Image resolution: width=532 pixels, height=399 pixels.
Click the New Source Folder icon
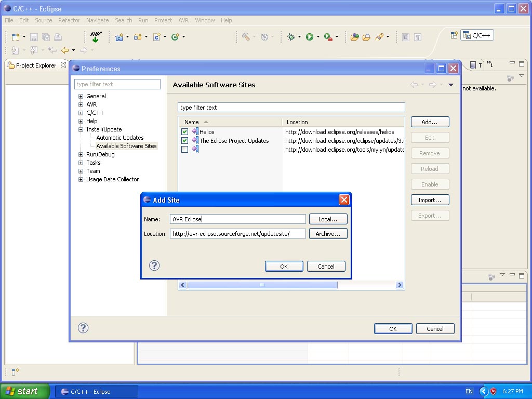(x=138, y=37)
